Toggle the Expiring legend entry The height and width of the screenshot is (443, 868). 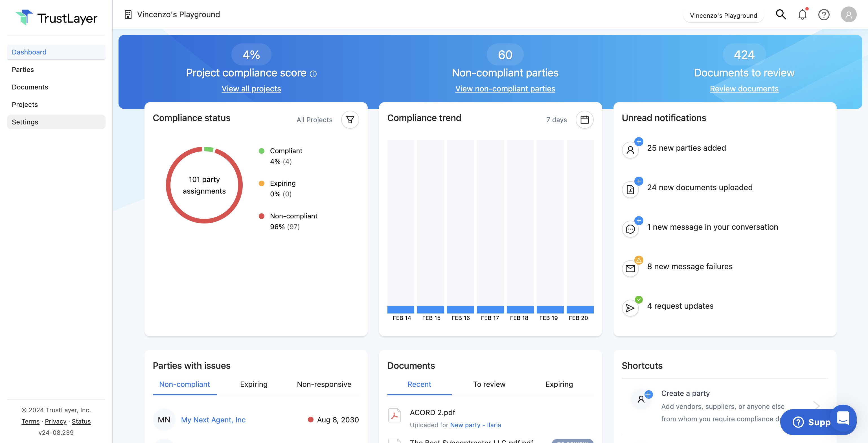[x=282, y=183]
